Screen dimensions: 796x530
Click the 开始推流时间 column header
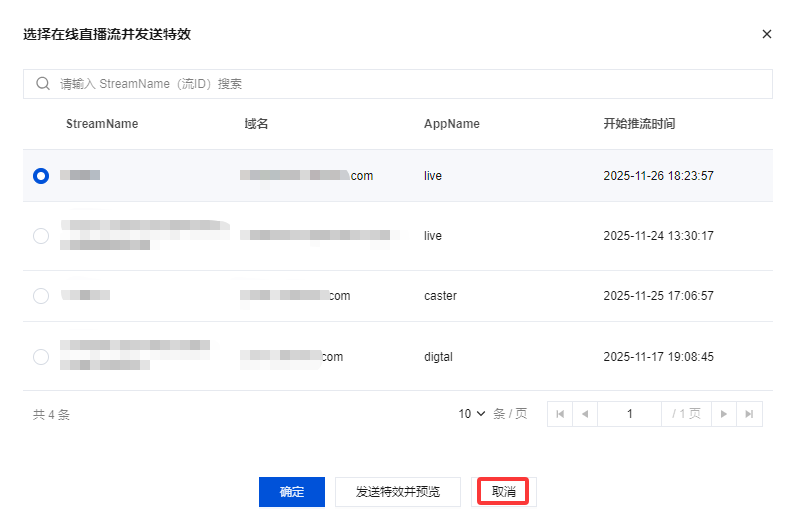[x=639, y=124]
